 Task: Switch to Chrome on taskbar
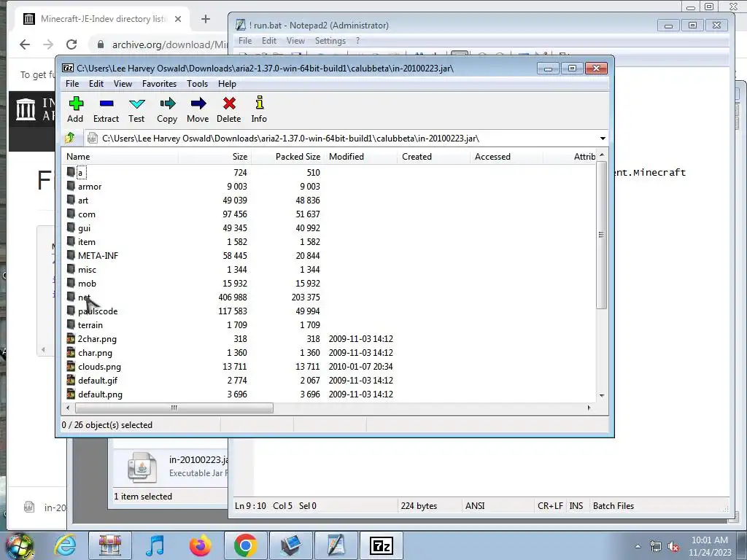(245, 545)
